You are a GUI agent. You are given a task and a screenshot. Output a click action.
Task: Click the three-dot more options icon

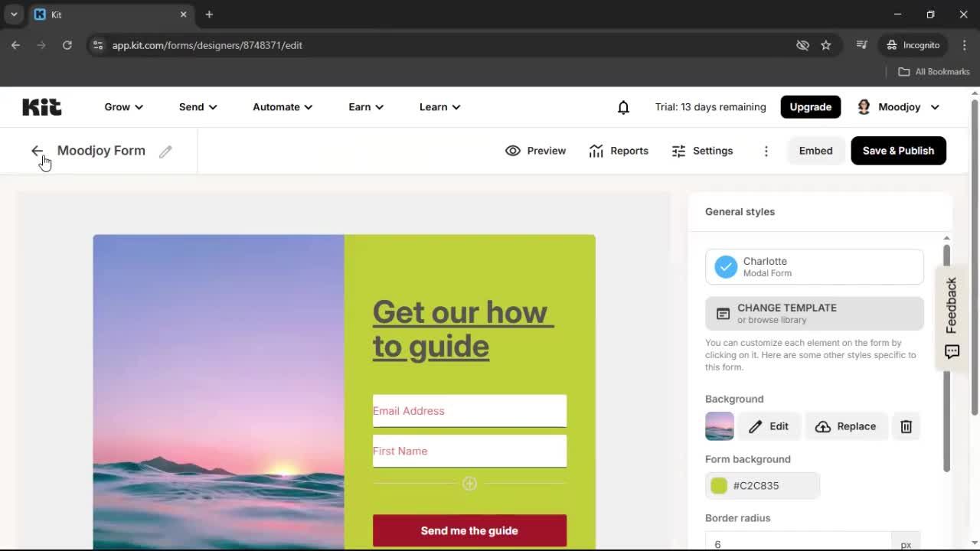pyautogui.click(x=766, y=151)
